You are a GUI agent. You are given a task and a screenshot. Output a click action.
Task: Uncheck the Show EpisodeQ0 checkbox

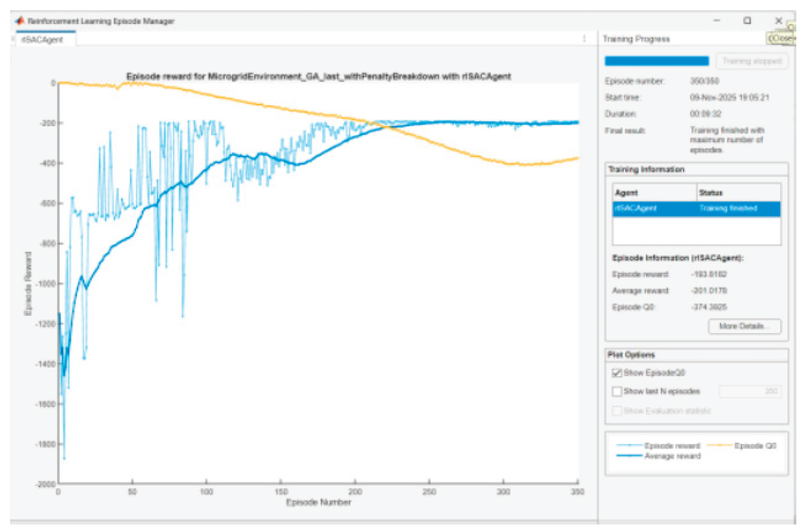click(617, 373)
